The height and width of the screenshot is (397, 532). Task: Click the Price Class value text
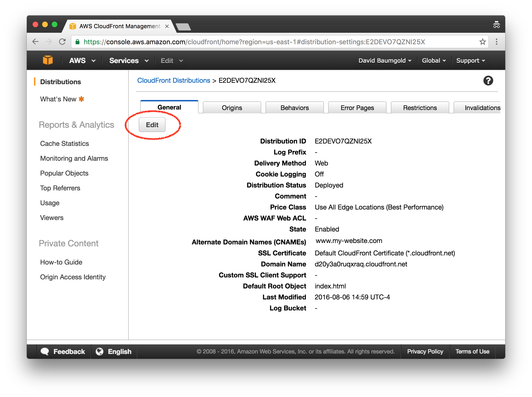[379, 207]
